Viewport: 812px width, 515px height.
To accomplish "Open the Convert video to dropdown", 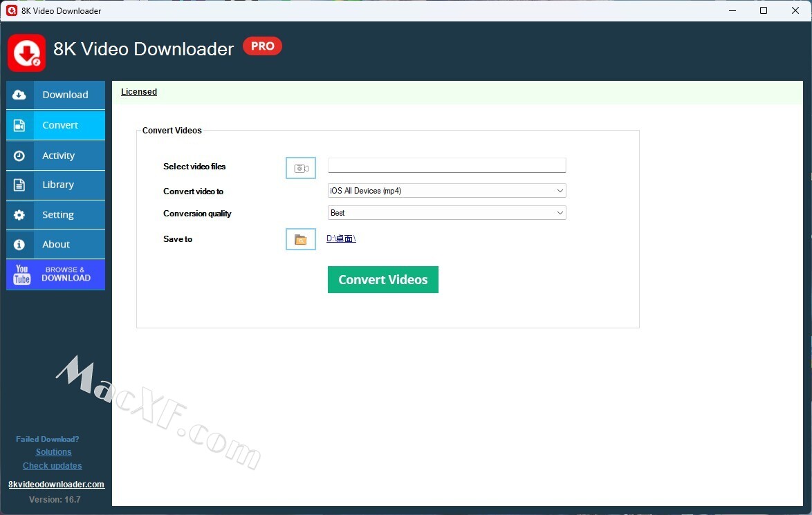I will tap(447, 191).
